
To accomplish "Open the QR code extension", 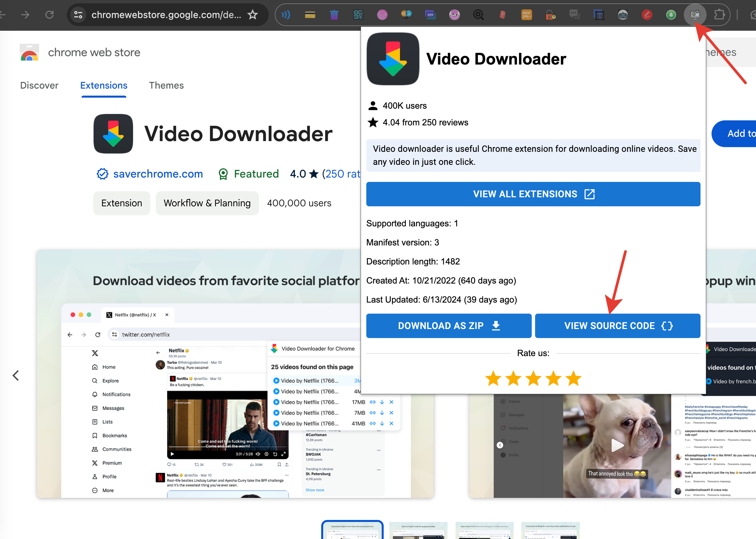I will (358, 15).
